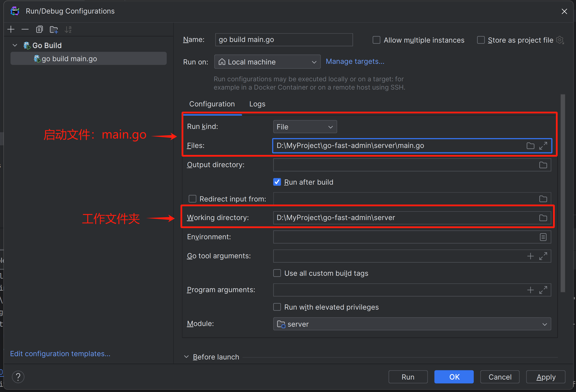Open Environment variables editor icon
576x392 pixels.
pos(543,237)
